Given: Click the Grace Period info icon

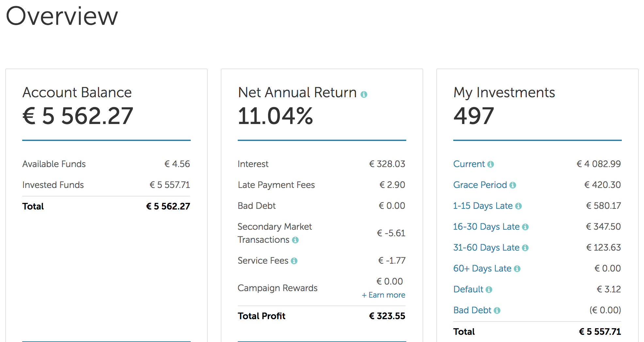Looking at the screenshot, I should tap(513, 185).
